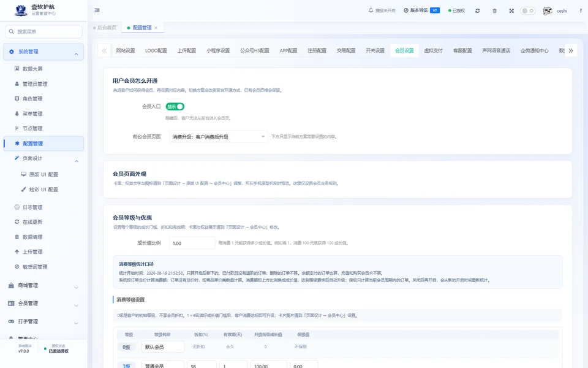The image size is (588, 368).
Task: Open 管理员管理 in the sidebar
Action: pos(35,84)
